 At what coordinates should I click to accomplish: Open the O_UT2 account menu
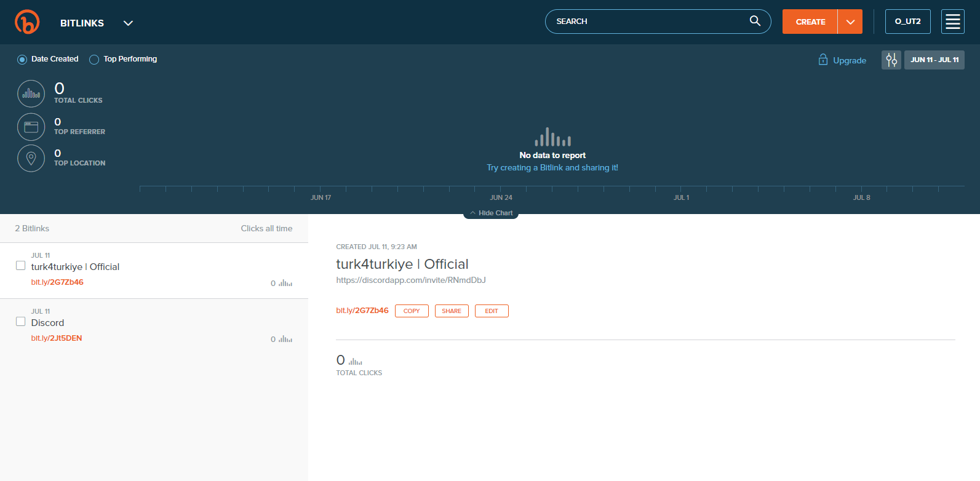tap(908, 22)
